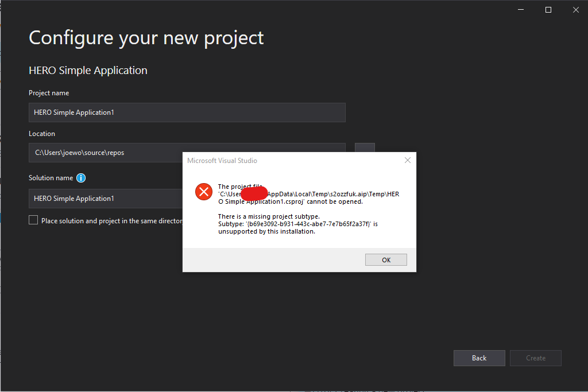Screen dimensions: 588x392
Task: Click OK in the error dialog
Action: tap(386, 260)
